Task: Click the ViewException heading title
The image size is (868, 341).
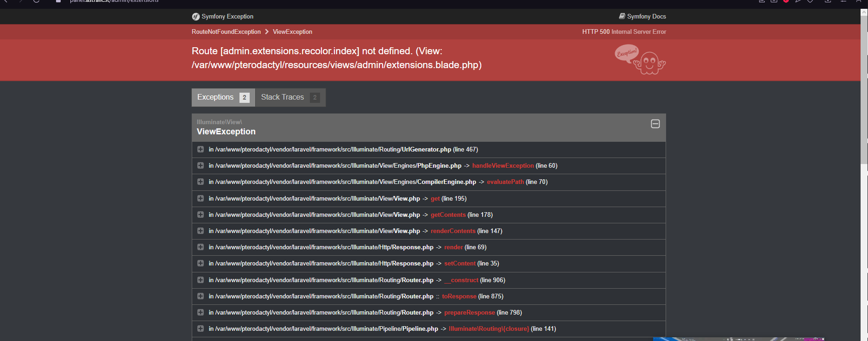Action: tap(226, 132)
